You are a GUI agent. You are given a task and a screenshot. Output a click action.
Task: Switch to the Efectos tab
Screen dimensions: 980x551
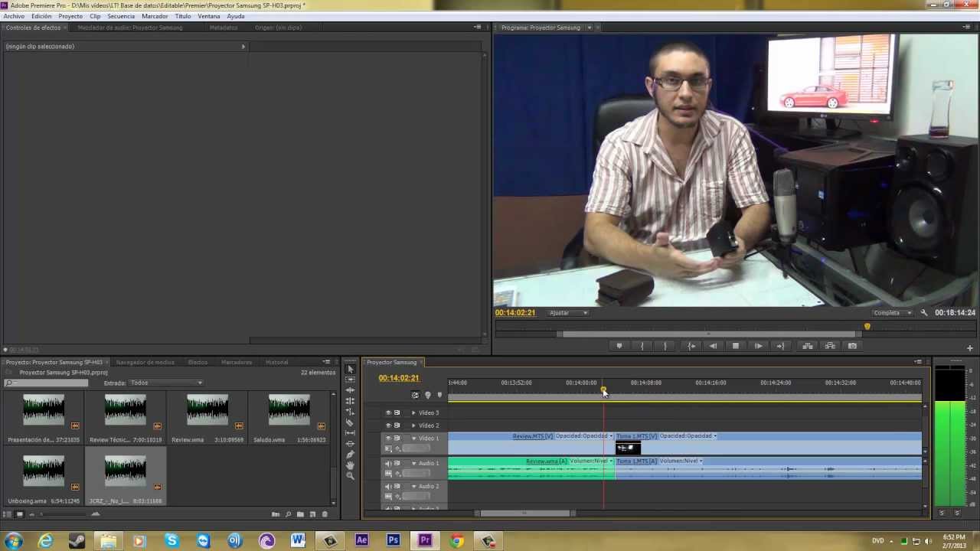[x=198, y=362]
